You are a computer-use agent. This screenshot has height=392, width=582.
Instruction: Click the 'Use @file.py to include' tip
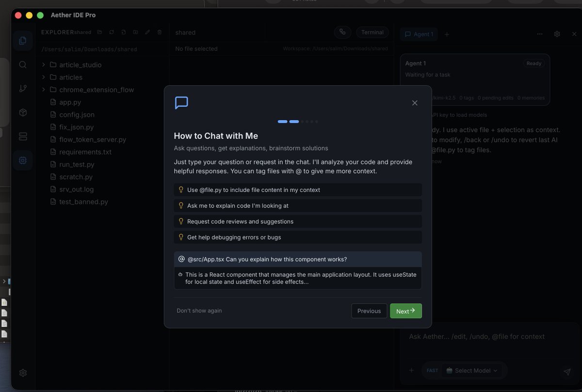(298, 190)
